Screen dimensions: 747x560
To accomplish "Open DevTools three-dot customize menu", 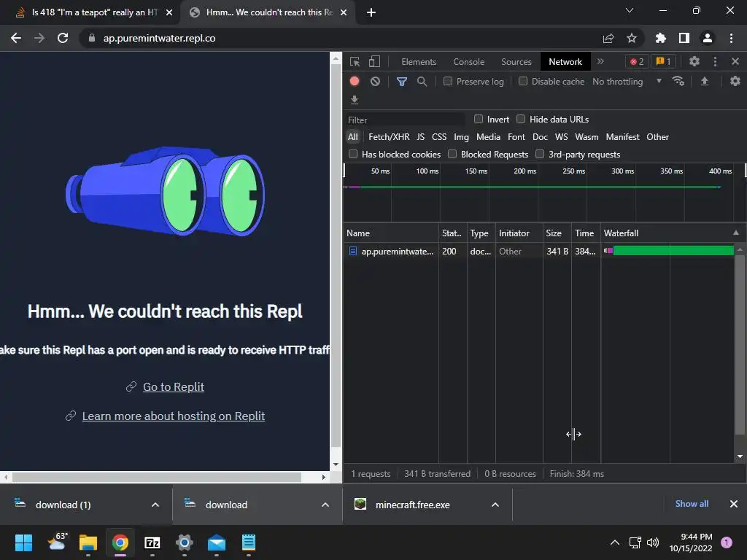I will point(715,61).
